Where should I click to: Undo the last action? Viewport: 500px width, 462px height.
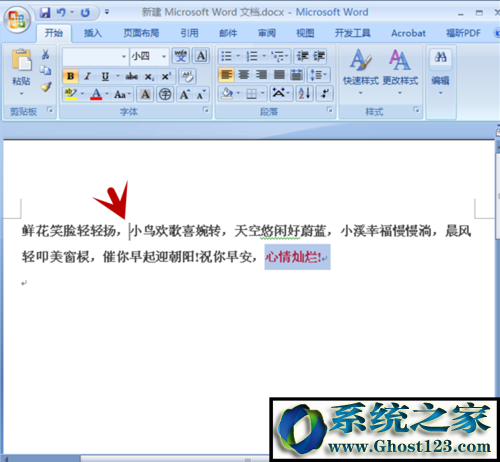[x=61, y=13]
